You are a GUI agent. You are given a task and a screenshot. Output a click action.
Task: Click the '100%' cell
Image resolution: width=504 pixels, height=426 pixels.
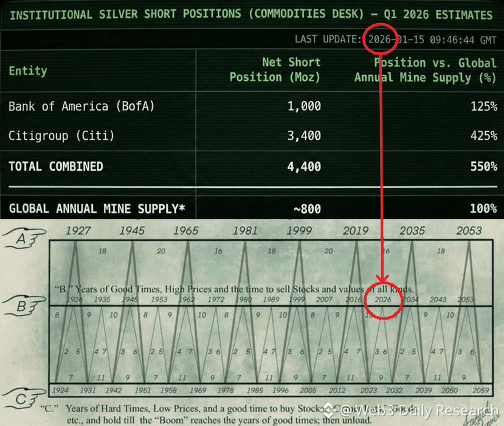pyautogui.click(x=484, y=209)
